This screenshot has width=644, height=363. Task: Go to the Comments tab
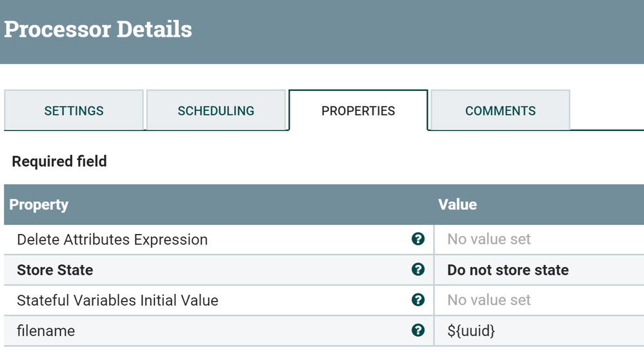pyautogui.click(x=500, y=111)
